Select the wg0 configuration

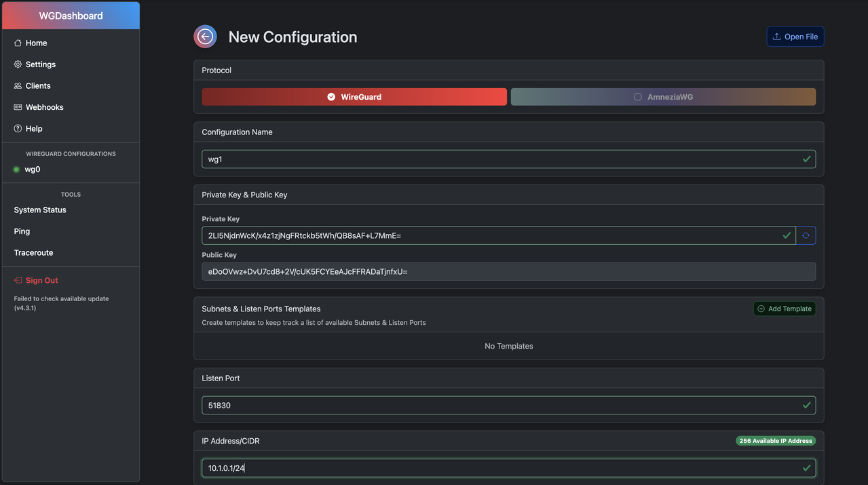point(33,168)
